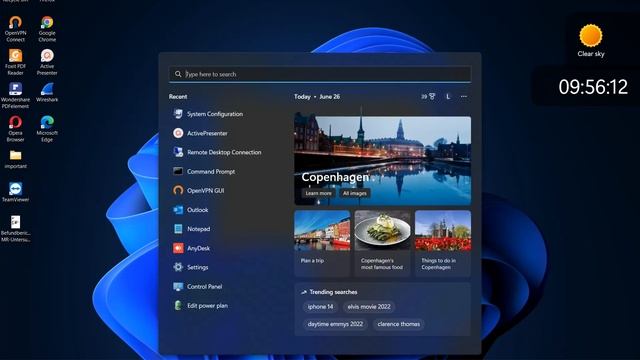The width and height of the screenshot is (640, 360).
Task: Search trending 'clarence thomas'
Action: pyautogui.click(x=398, y=324)
